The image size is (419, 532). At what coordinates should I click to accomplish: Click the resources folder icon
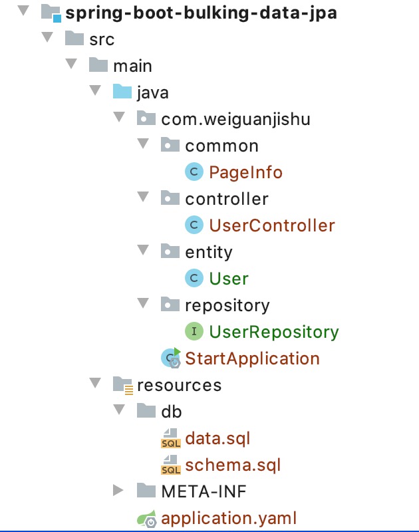pyautogui.click(x=123, y=386)
